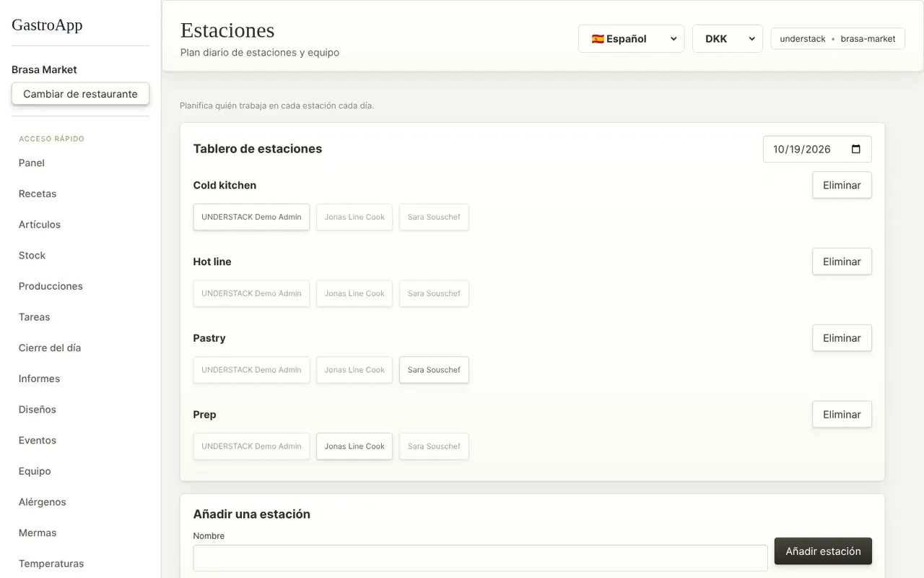Viewport: 924px width, 578px height.
Task: Click the understack brasa-market badge
Action: [837, 39]
